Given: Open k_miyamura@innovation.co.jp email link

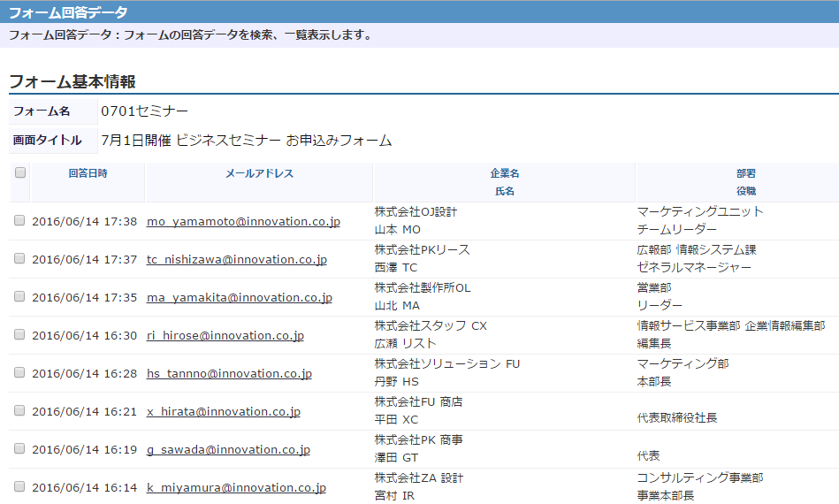Looking at the screenshot, I should (236, 487).
